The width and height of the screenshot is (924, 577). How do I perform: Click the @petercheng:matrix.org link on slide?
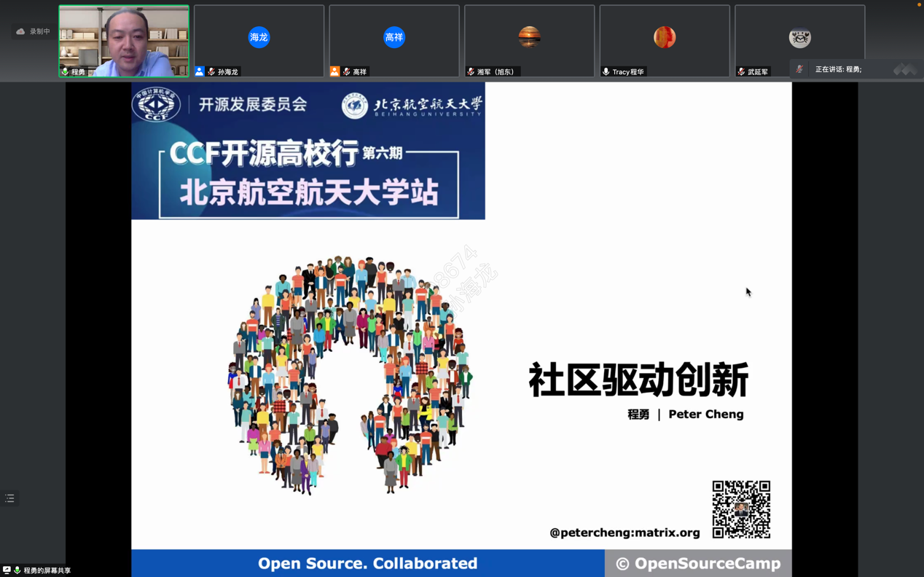pyautogui.click(x=625, y=533)
